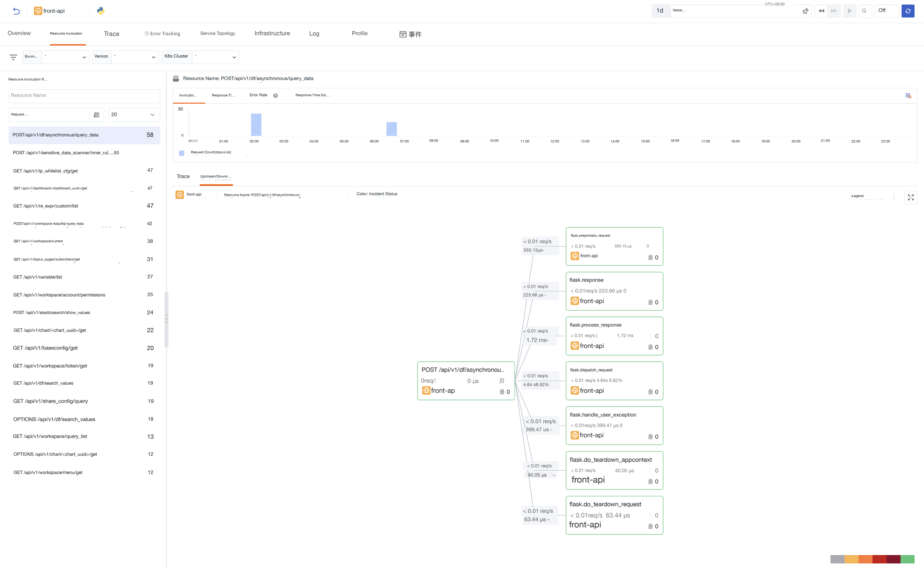Click the Error Rate help question icon

tap(275, 95)
